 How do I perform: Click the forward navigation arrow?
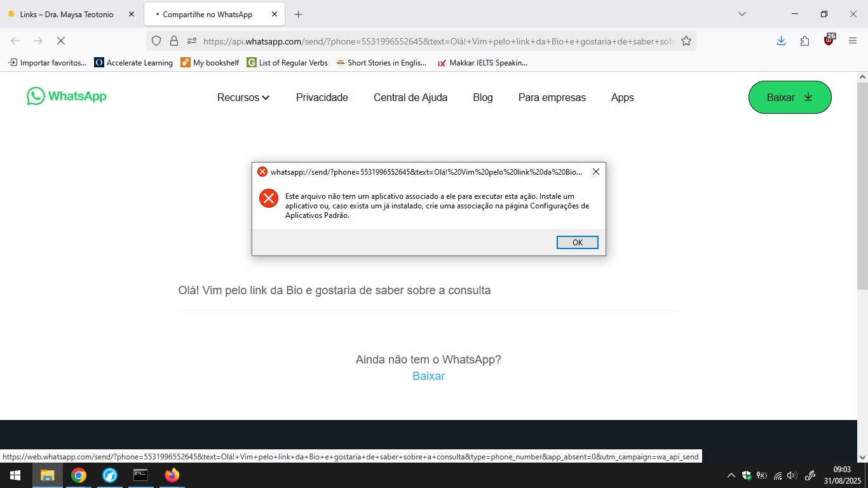[x=38, y=41]
